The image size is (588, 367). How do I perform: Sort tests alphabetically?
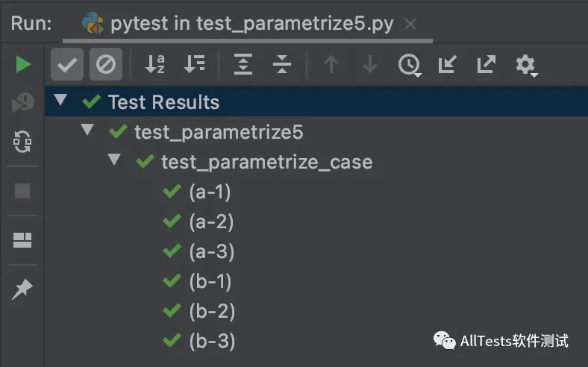tap(155, 65)
